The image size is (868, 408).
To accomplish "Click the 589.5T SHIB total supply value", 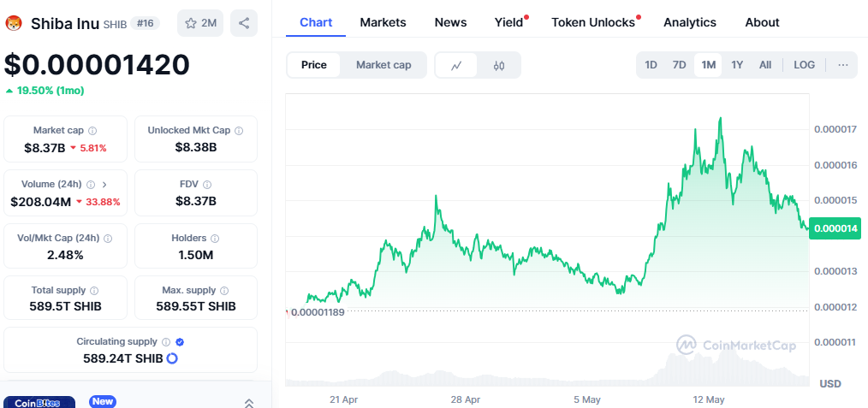I will [x=66, y=306].
